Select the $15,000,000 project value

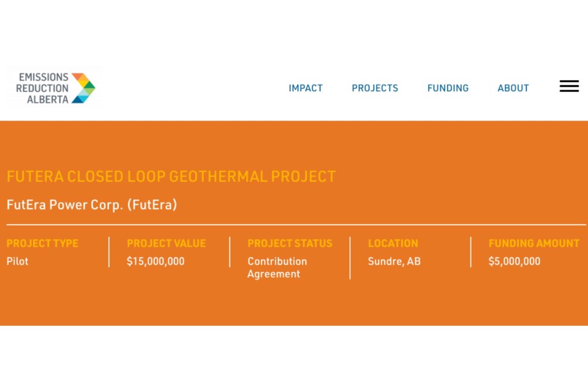click(156, 262)
